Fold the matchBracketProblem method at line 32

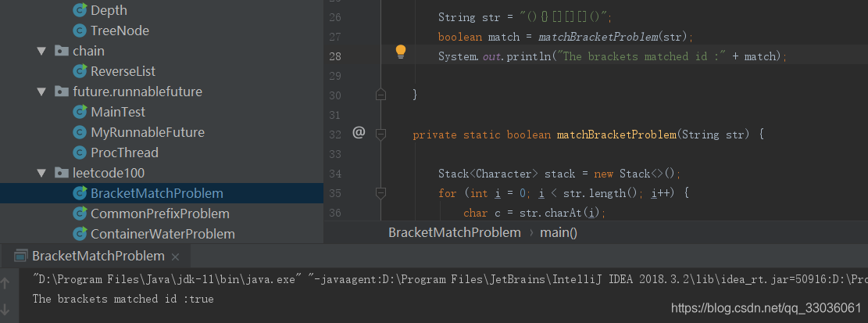click(x=380, y=134)
